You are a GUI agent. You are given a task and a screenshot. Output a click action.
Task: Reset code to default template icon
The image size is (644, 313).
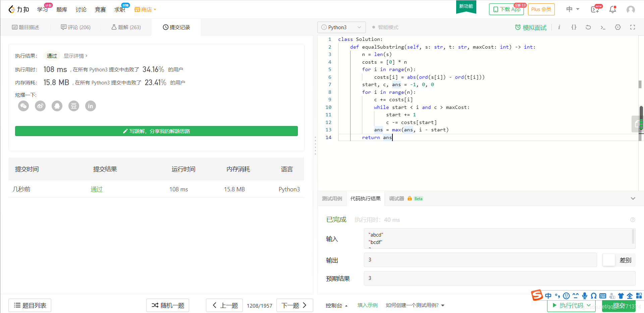pos(588,27)
